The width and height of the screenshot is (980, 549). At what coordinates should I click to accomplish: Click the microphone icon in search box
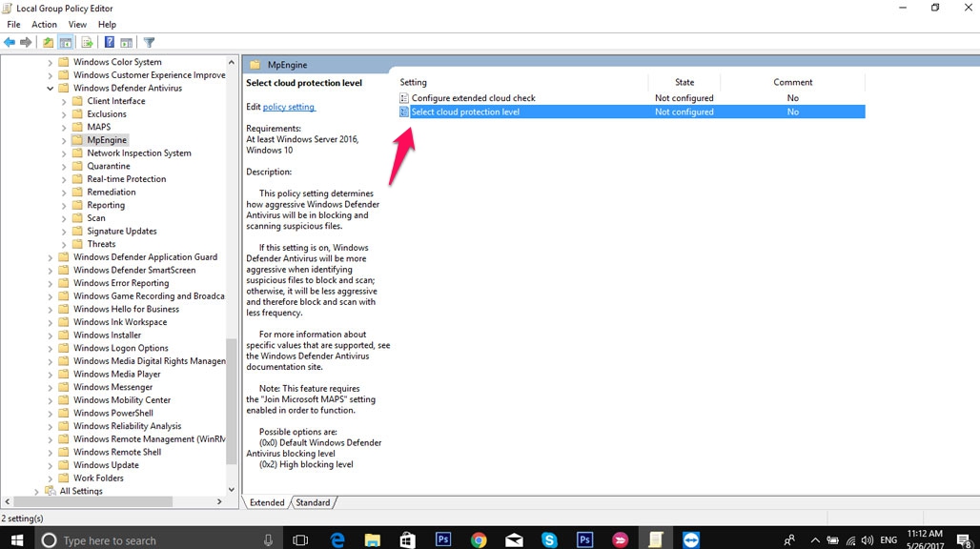coord(268,540)
